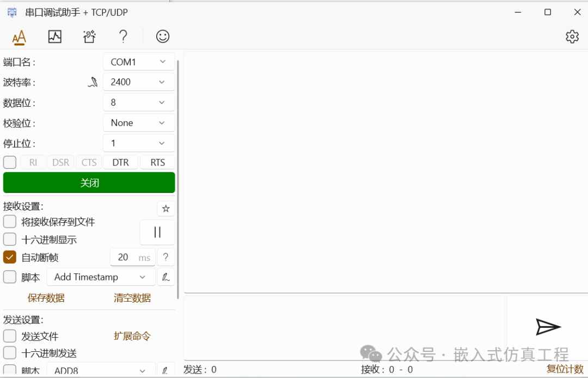The width and height of the screenshot is (588, 378).
Task: Open the None parity dropdown
Action: pos(139,123)
